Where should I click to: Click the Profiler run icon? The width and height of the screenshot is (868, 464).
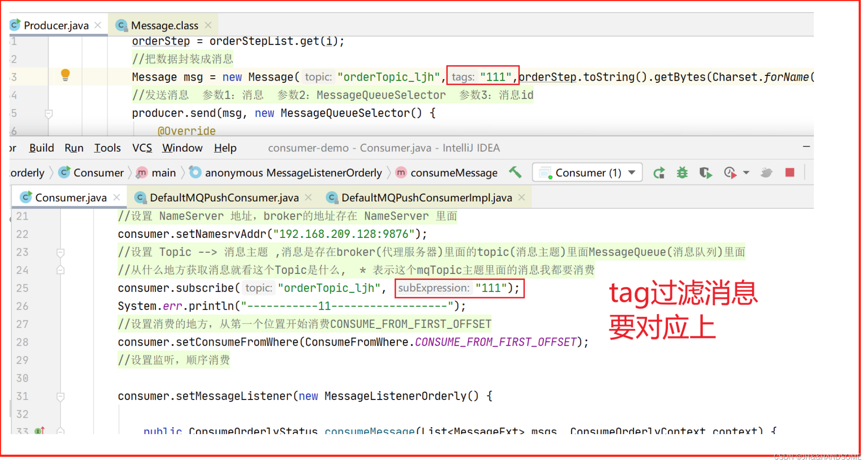coord(730,173)
